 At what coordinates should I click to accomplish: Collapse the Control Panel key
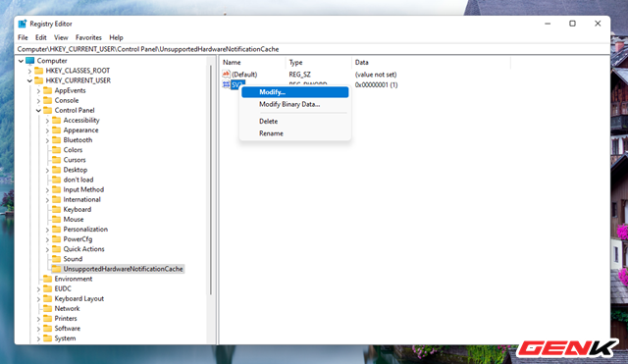[38, 111]
